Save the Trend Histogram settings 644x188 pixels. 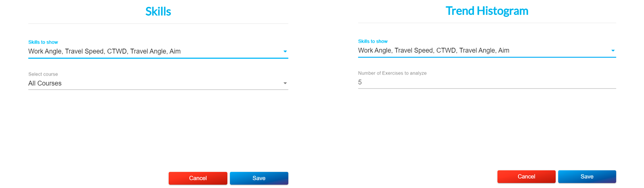(x=587, y=177)
